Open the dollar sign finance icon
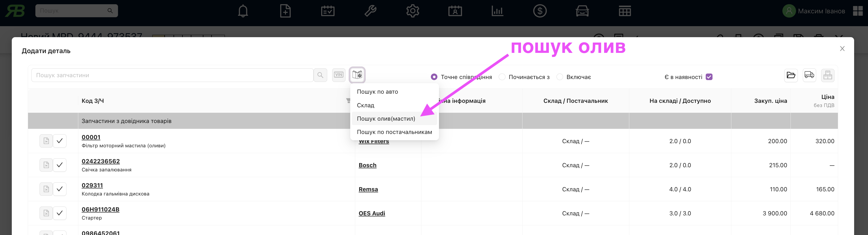Image resolution: width=868 pixels, height=235 pixels. [x=540, y=11]
